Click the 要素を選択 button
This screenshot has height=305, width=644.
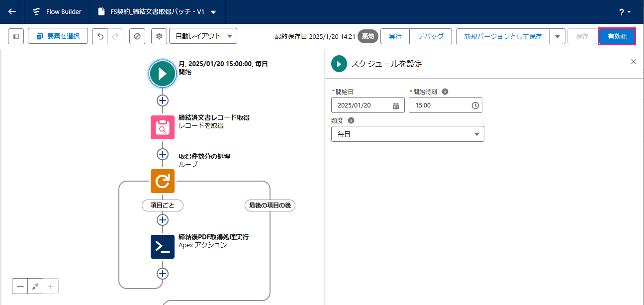click(x=58, y=36)
